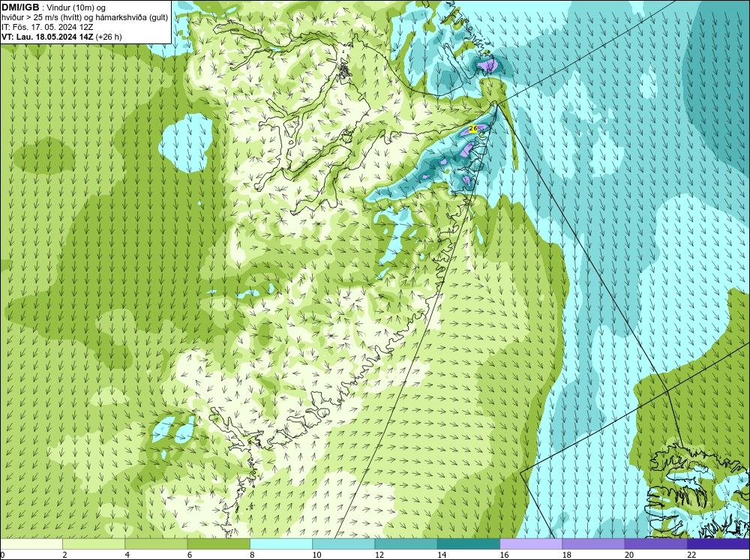
Task: Select the 4–6 m/s green swatch
Action: pyautogui.click(x=156, y=544)
